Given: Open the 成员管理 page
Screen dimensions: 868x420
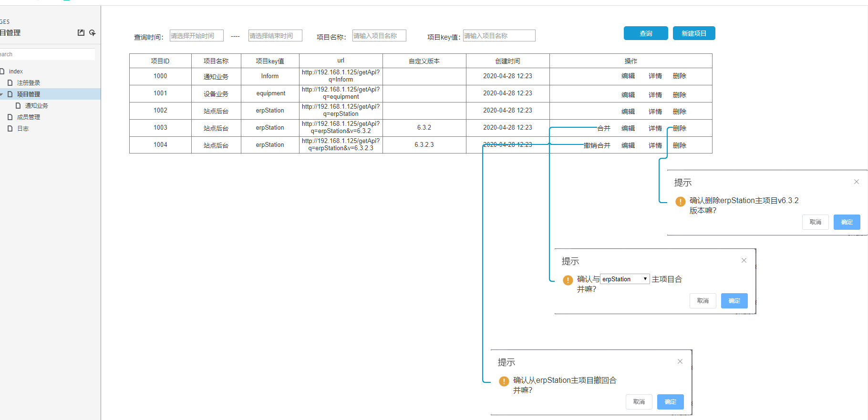Looking at the screenshot, I should click(x=29, y=117).
